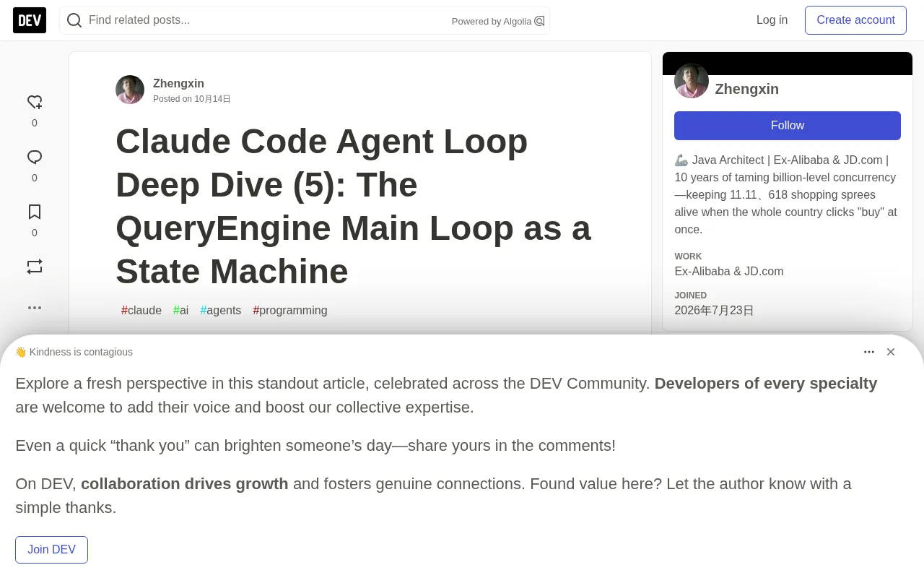Click the Algolia logo icon
Image resolution: width=924 pixels, height=578 pixels.
pyautogui.click(x=539, y=21)
